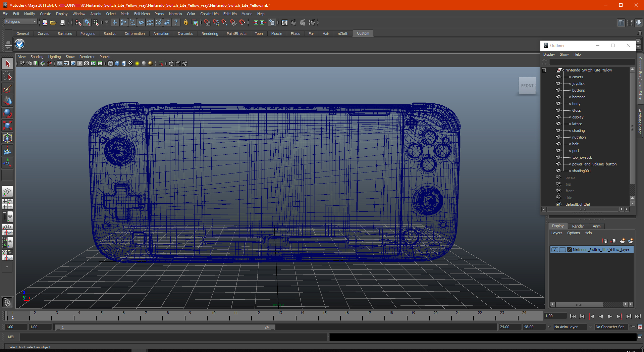Viewport: 644px width, 352px height.
Task: Select four view layout icon
Action: click(x=7, y=204)
